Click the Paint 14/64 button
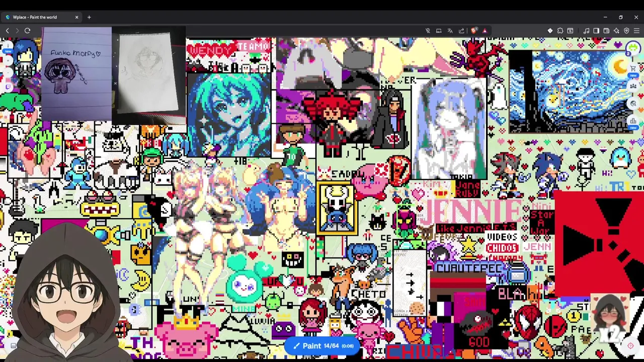The height and width of the screenshot is (362, 644). (323, 346)
